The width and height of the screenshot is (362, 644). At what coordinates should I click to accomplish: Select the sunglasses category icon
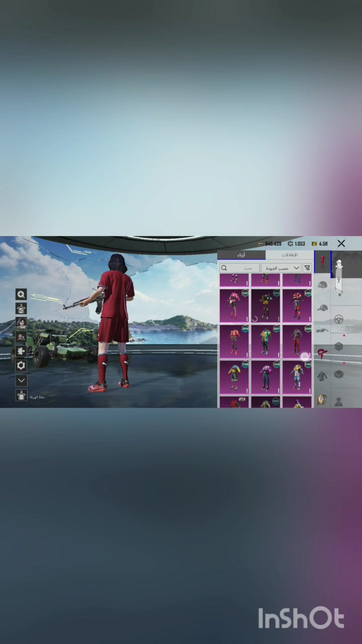(322, 330)
